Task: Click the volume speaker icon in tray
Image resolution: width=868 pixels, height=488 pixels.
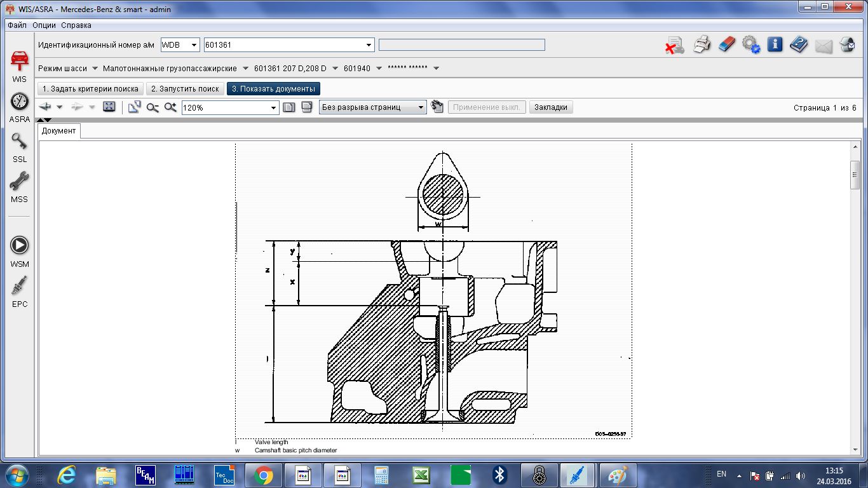Action: coord(801,475)
